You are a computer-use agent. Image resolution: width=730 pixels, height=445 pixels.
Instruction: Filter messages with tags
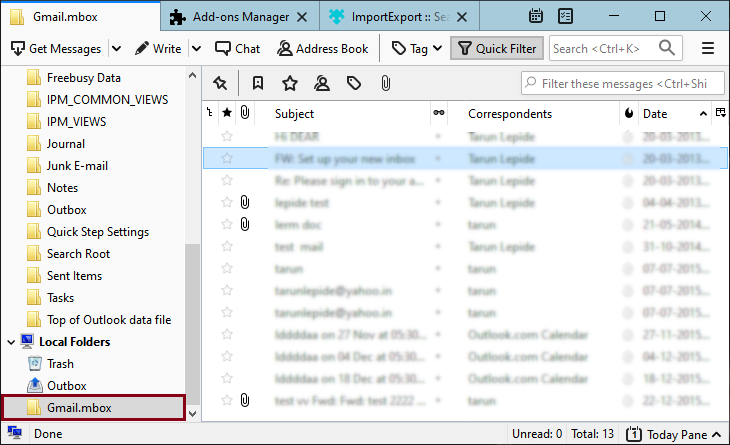(354, 83)
